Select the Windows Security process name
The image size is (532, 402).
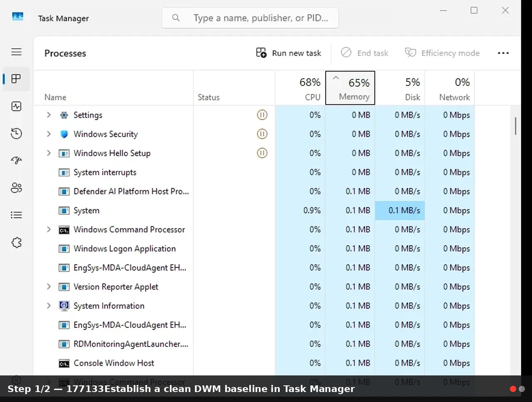click(106, 134)
